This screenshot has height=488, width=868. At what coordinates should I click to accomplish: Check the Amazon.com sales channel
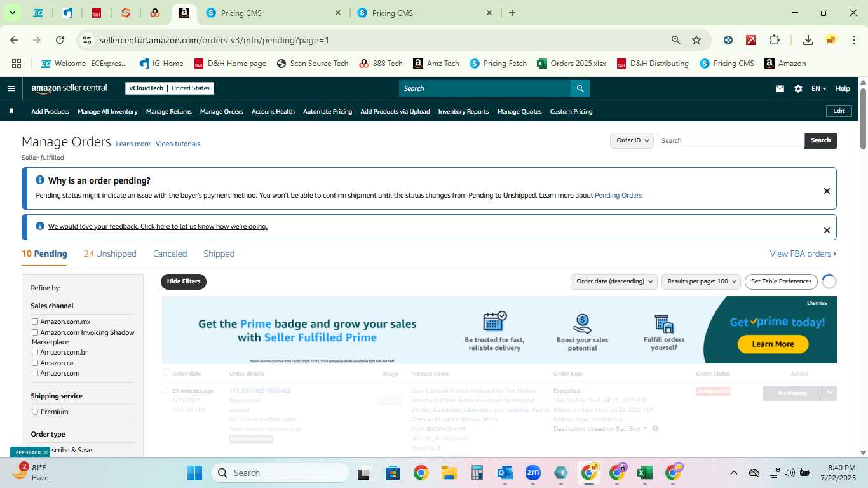[x=35, y=373]
